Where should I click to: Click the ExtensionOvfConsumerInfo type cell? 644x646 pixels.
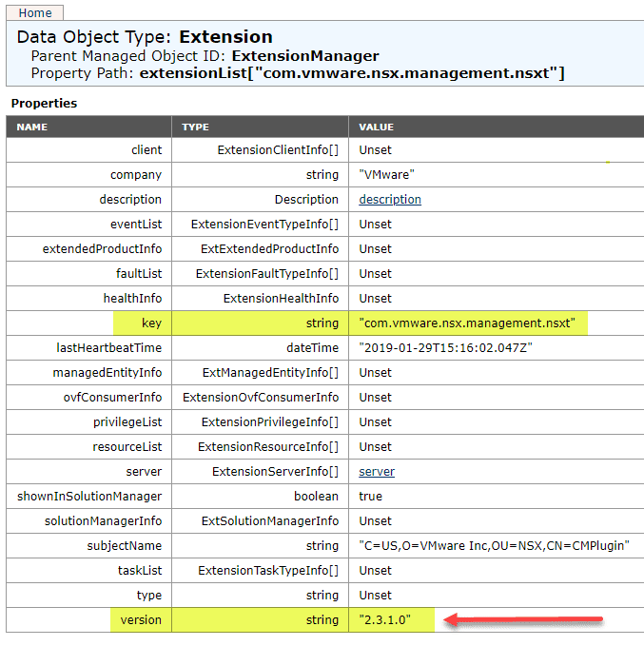tap(261, 397)
